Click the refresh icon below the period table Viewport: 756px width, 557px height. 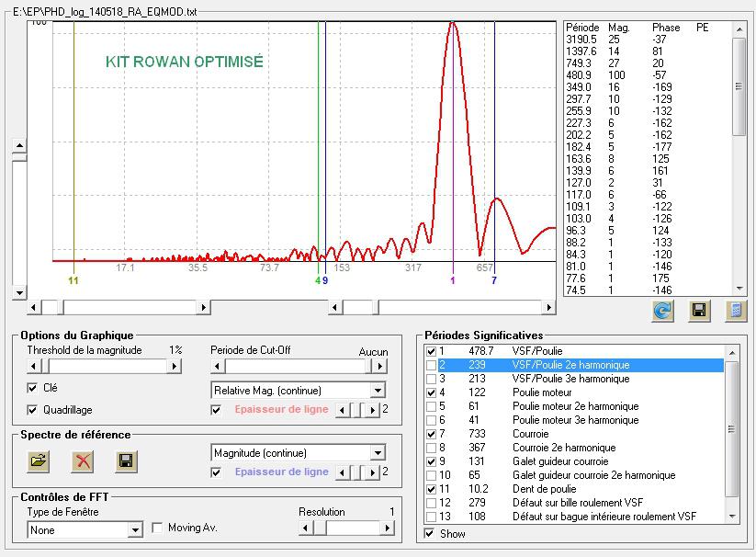[663, 311]
